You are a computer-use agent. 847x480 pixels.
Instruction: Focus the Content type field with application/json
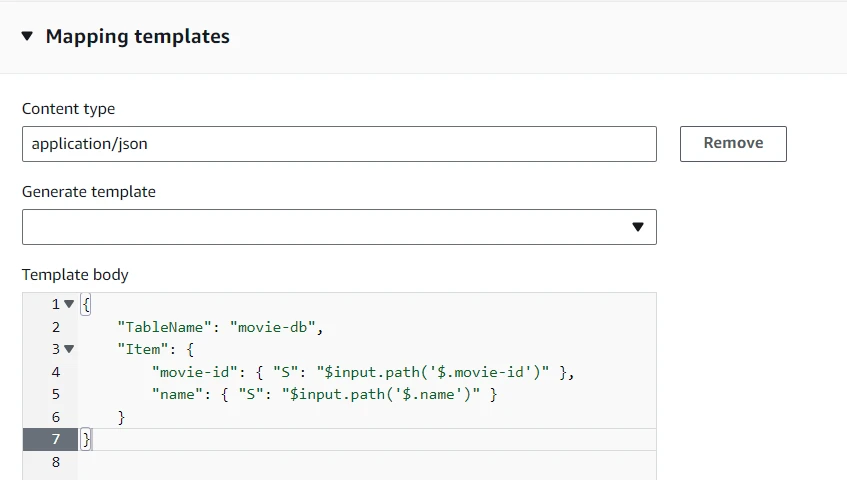coord(339,144)
